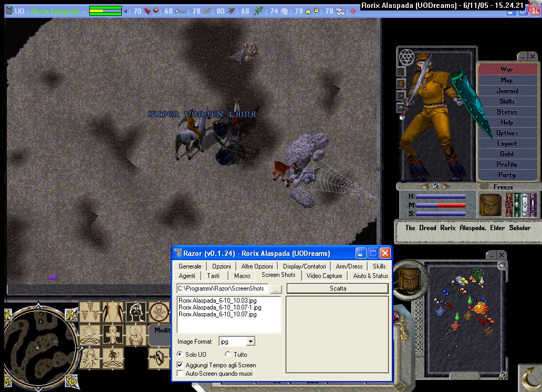Click the purple item on the cave floor
The width and height of the screenshot is (542, 392).
tap(53, 277)
